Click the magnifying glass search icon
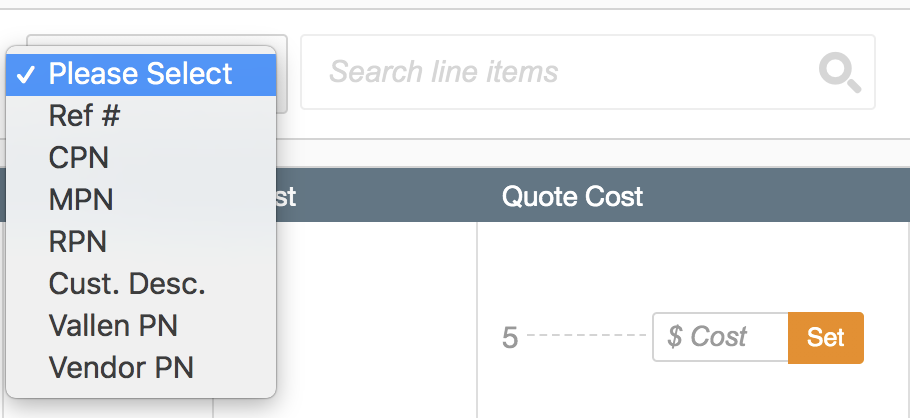Viewport: 910px width, 418px height. tap(839, 72)
